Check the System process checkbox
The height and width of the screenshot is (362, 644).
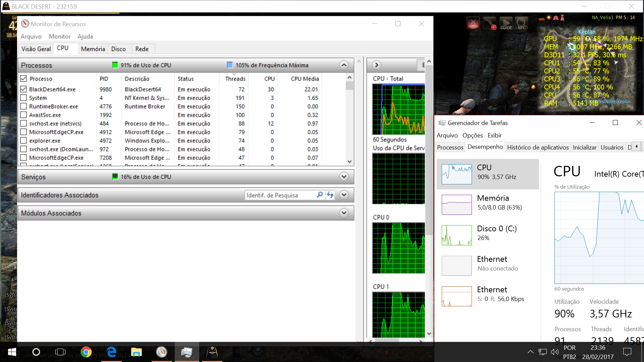23,98
